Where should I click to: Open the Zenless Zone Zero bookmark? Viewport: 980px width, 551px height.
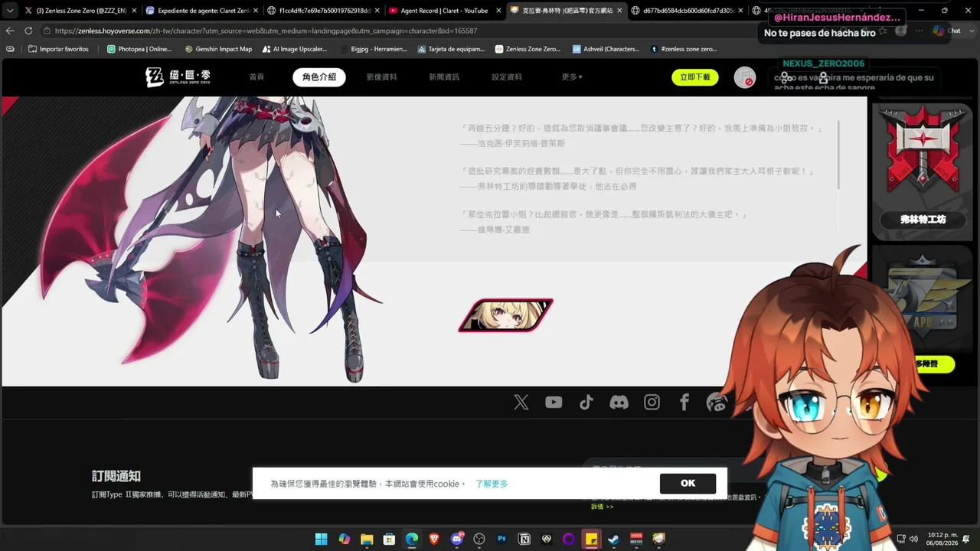point(528,49)
